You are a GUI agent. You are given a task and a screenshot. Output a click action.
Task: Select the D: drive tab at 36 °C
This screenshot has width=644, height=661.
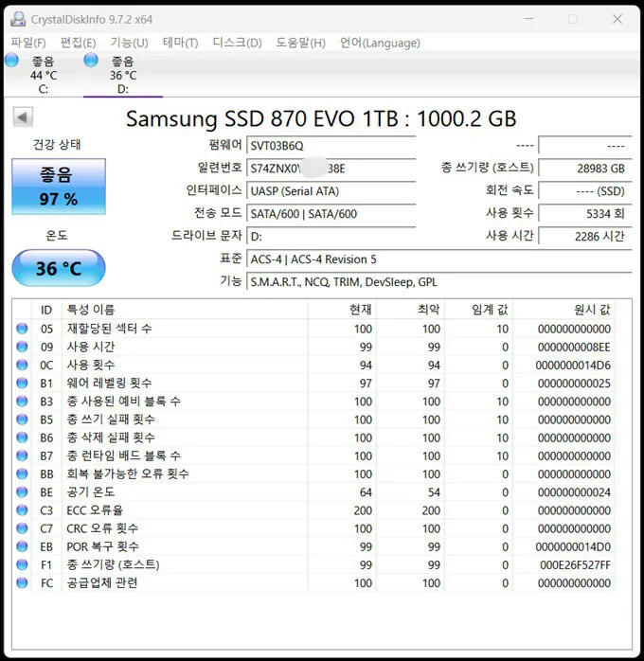[x=123, y=75]
